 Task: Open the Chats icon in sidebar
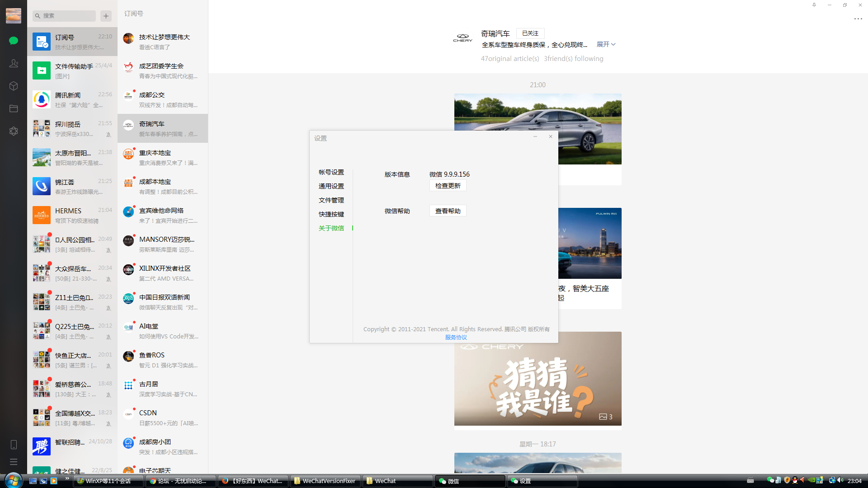[x=14, y=41]
